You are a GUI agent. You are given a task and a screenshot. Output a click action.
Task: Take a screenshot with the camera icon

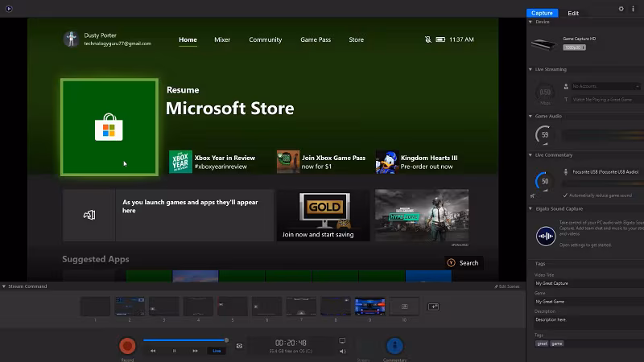point(239,346)
